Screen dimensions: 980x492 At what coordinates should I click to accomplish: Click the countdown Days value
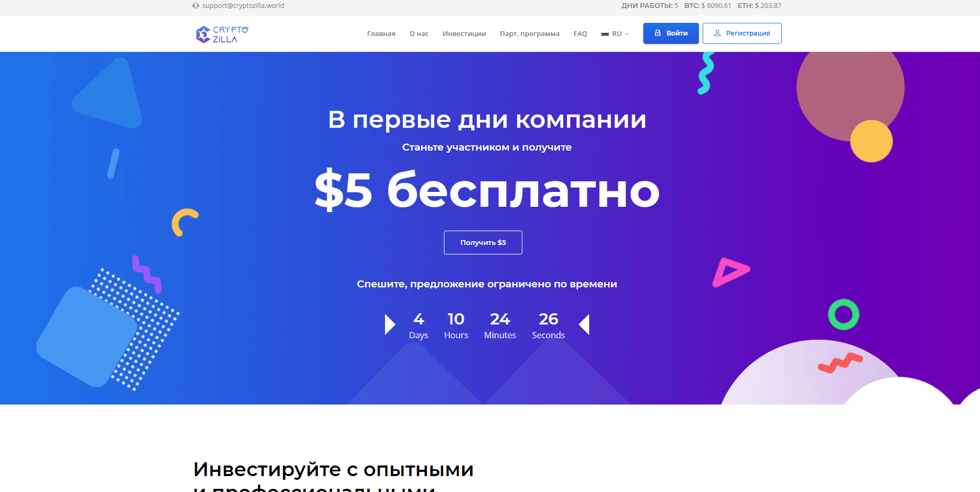point(418,319)
